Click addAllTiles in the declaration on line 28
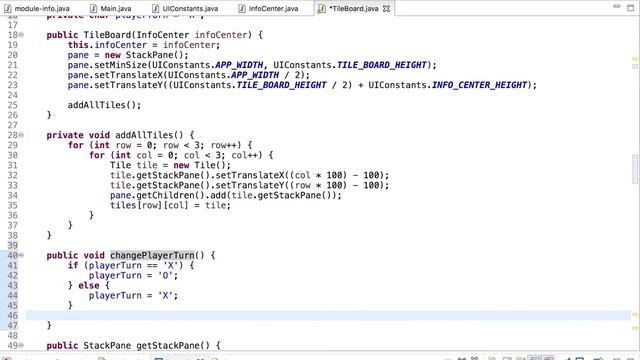This screenshot has height=360, width=640. [x=144, y=135]
